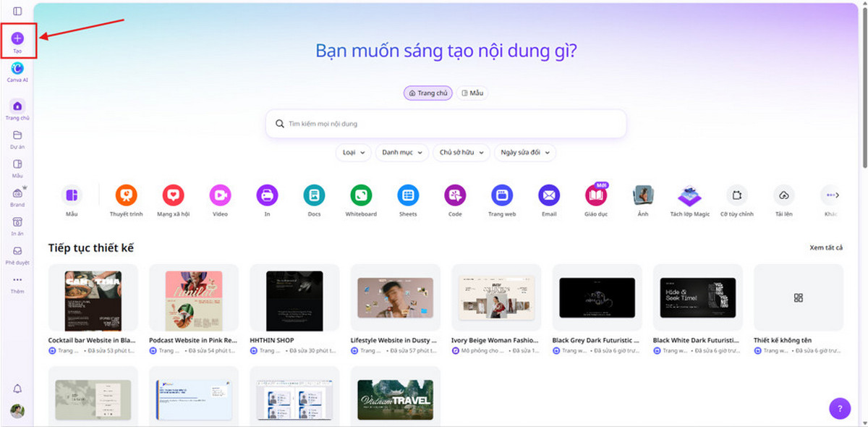Open Ivory Beige Woman Fashion design
This screenshot has width=868, height=427.
(x=496, y=297)
